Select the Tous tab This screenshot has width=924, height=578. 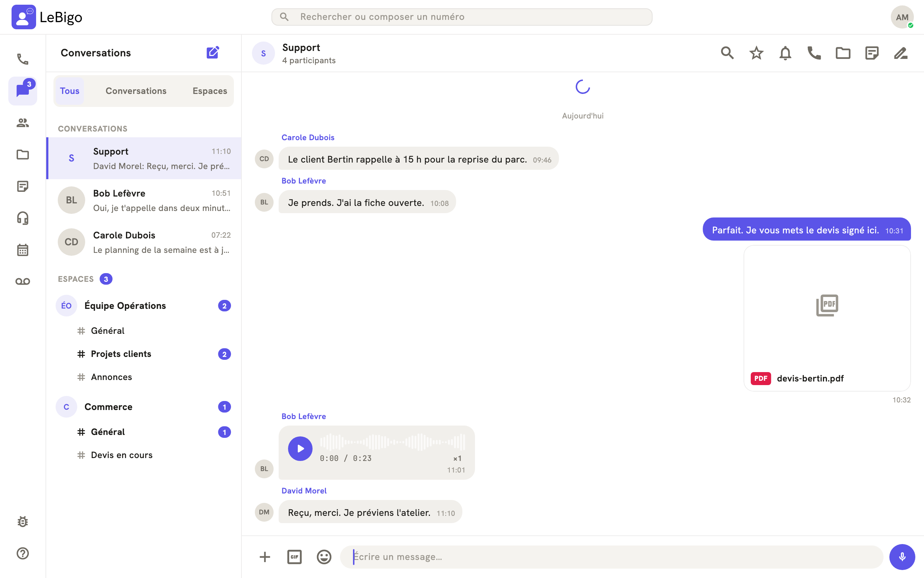click(70, 91)
